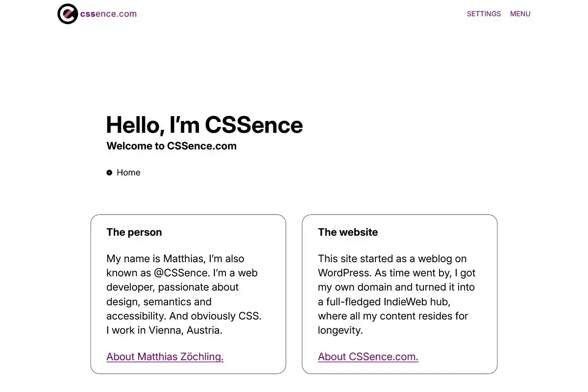Viewport: 588px width, 392px height.
Task: Click the paragraph about the IndieWeb hub
Action: click(397, 294)
